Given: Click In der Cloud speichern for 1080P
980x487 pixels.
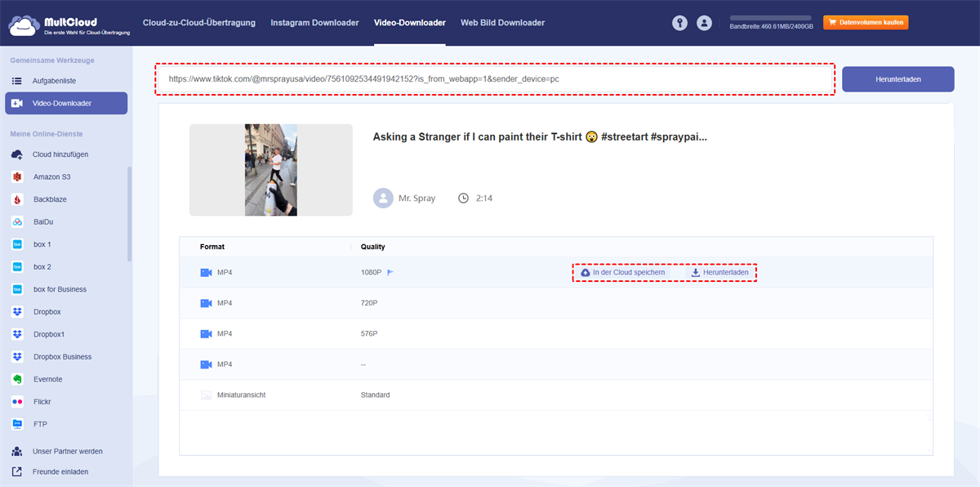Looking at the screenshot, I should [x=623, y=273].
